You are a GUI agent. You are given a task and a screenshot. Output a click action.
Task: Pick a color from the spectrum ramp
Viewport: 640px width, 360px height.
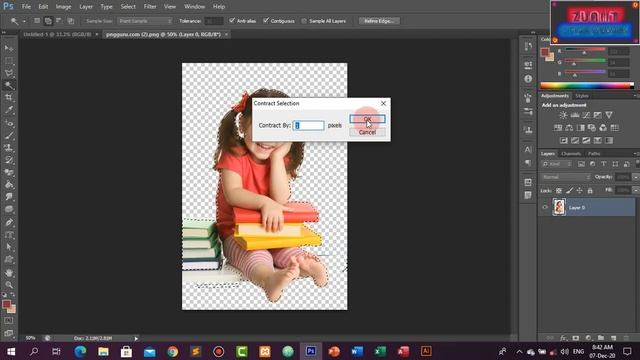[x=587, y=86]
